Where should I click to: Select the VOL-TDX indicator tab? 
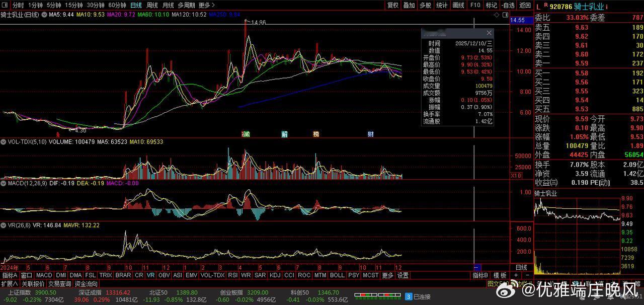(212, 275)
